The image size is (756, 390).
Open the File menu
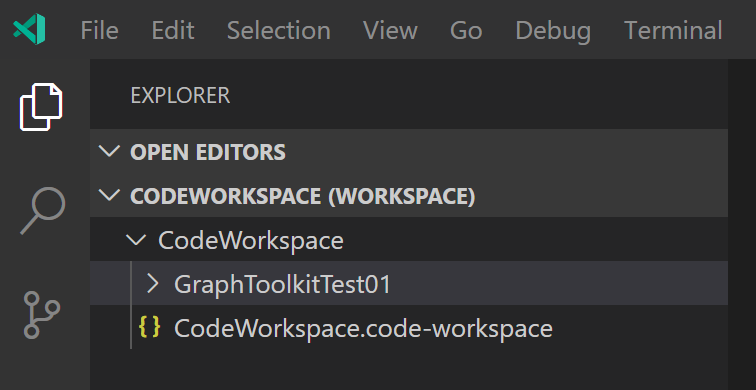click(x=99, y=30)
